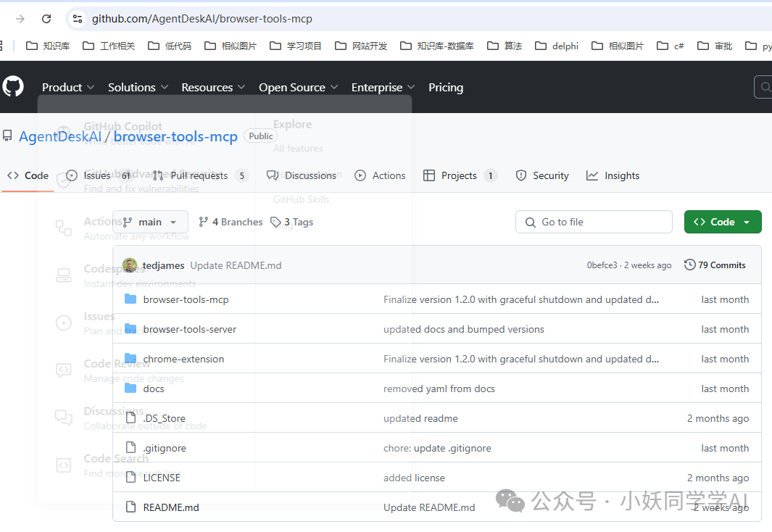The width and height of the screenshot is (772, 532).
Task: Go forward using the browser arrow
Action: (x=20, y=19)
